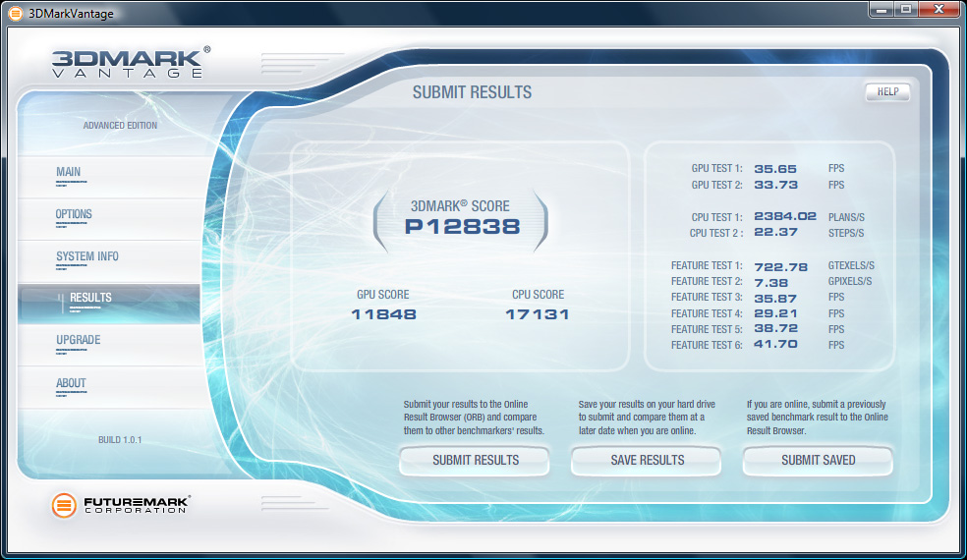Click Feature Test 6 value 41.70
The image size is (967, 560).
[775, 344]
